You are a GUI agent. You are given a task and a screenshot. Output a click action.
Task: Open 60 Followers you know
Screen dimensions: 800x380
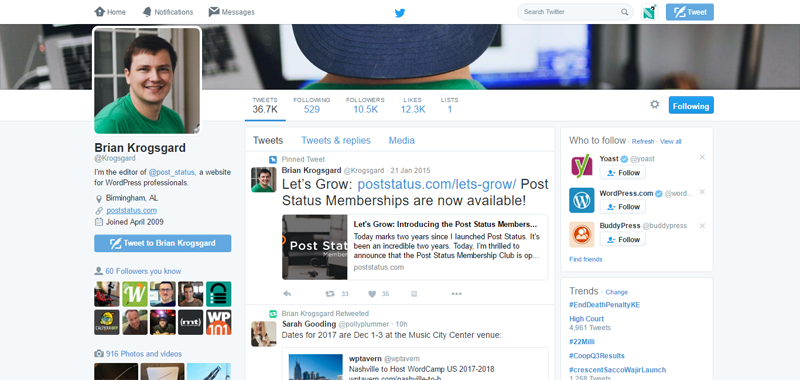(138, 271)
